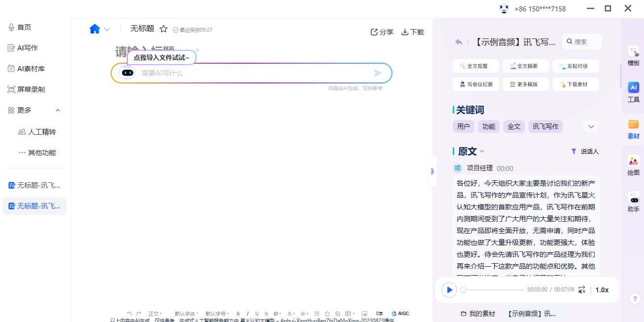Click the back arrow in material panel
The height and width of the screenshot is (322, 644).
coord(459,42)
